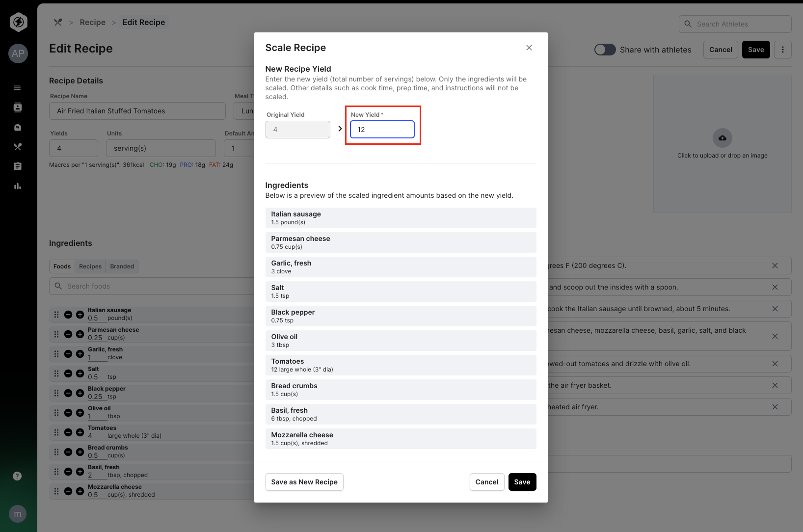Image resolution: width=803 pixels, height=532 pixels.
Task: Click the Search Athletes field
Action: tap(735, 24)
